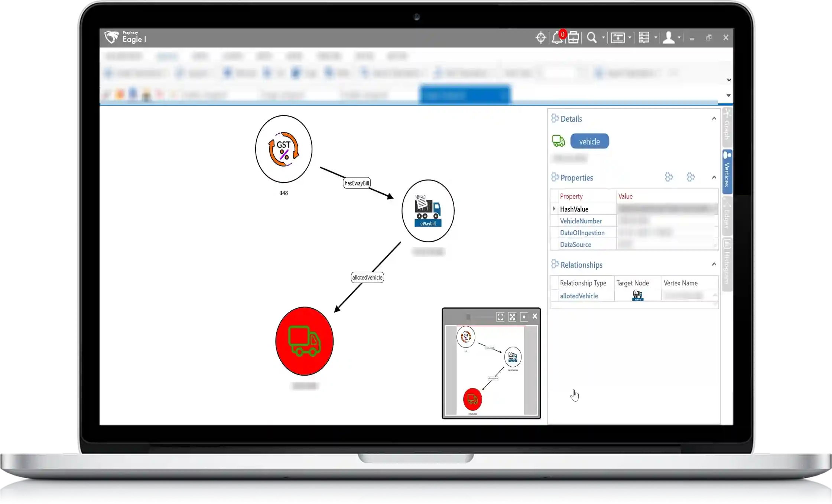Toggle the Vertices panel in the right sidebar
This screenshot has width=832, height=504.
pyautogui.click(x=727, y=171)
